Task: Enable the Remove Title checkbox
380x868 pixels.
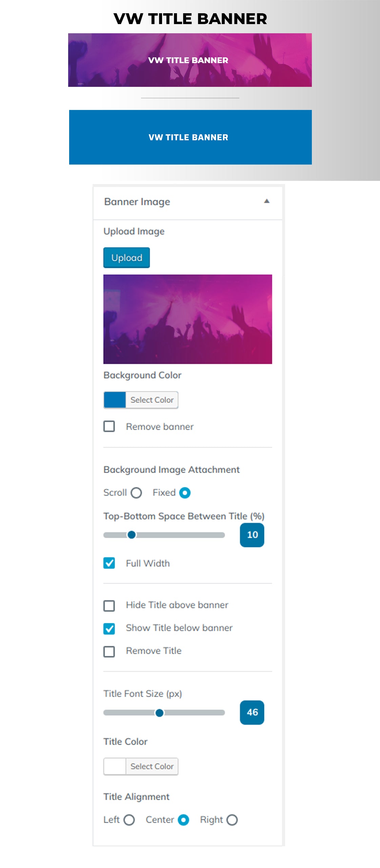Action: pos(109,650)
